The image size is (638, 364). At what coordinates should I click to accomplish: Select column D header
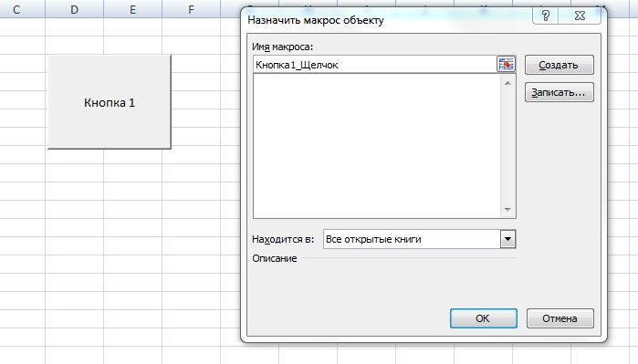[75, 9]
